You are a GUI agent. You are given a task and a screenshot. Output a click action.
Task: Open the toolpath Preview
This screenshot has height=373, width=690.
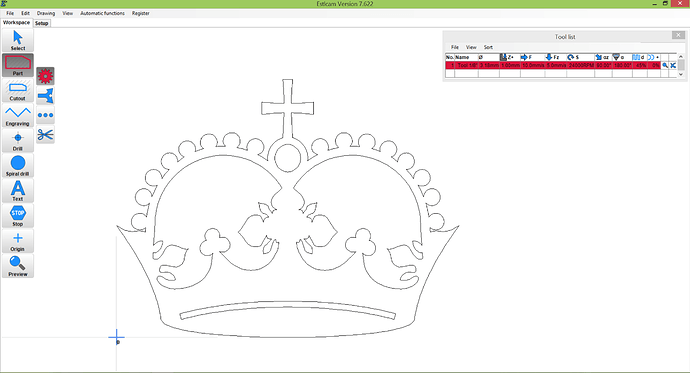point(18,266)
